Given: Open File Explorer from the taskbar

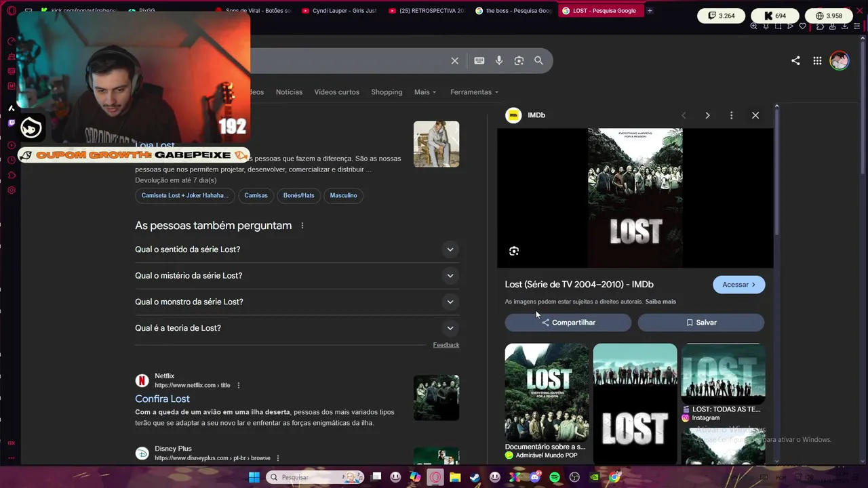Looking at the screenshot, I should 455,477.
